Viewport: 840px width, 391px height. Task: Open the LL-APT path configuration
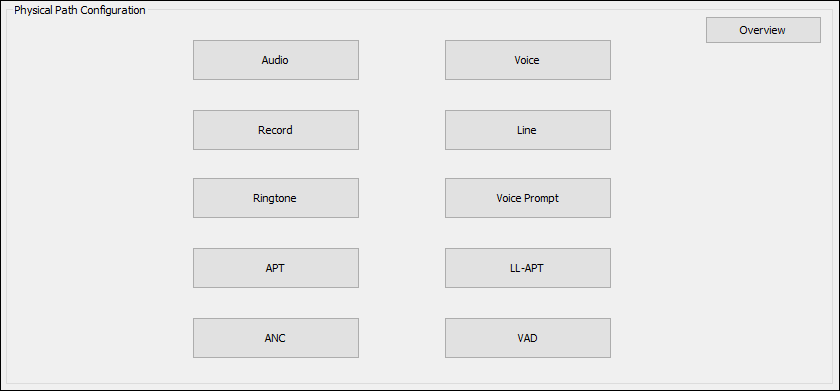pos(528,268)
